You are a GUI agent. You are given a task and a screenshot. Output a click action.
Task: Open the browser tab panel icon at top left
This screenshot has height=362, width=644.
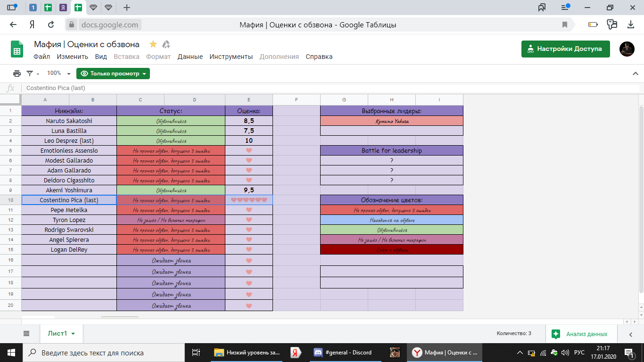[x=12, y=8]
